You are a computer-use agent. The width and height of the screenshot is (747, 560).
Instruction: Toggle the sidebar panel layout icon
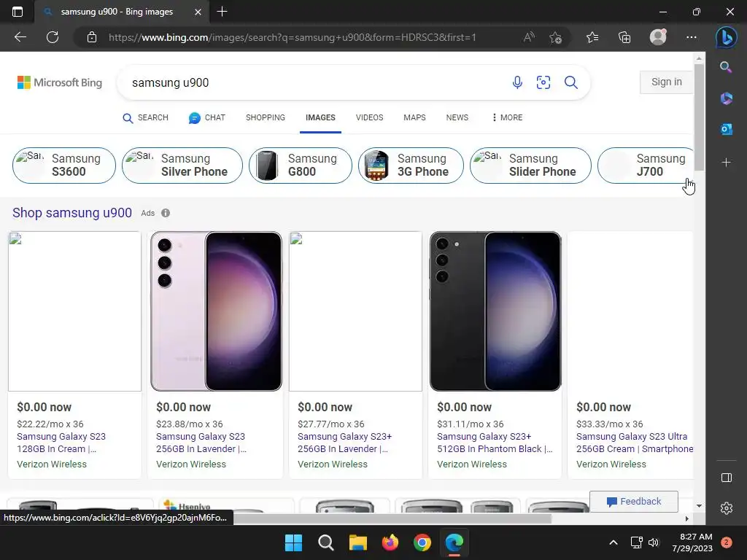click(726, 478)
